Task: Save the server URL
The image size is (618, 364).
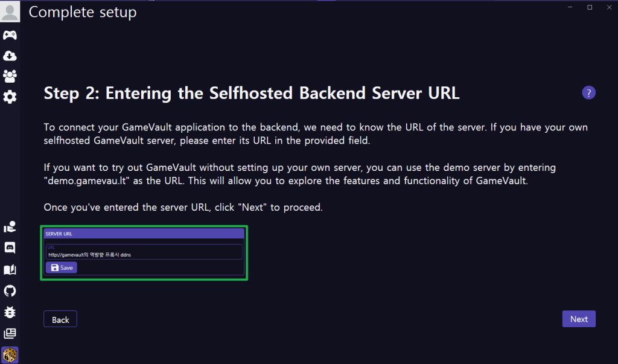Action: [62, 267]
